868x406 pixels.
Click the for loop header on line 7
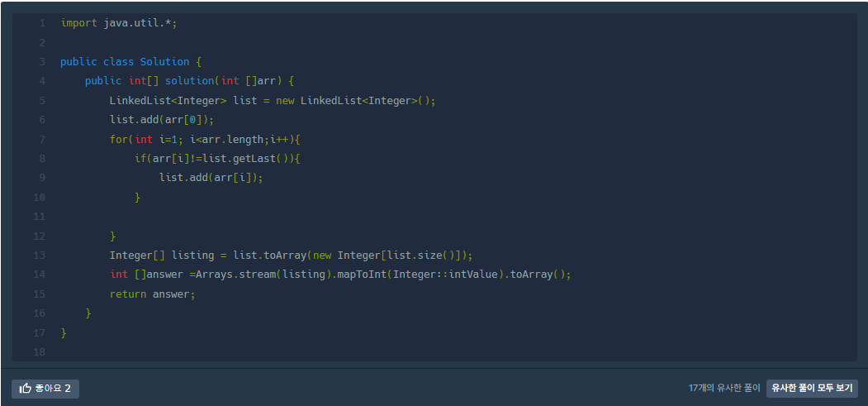click(x=205, y=139)
